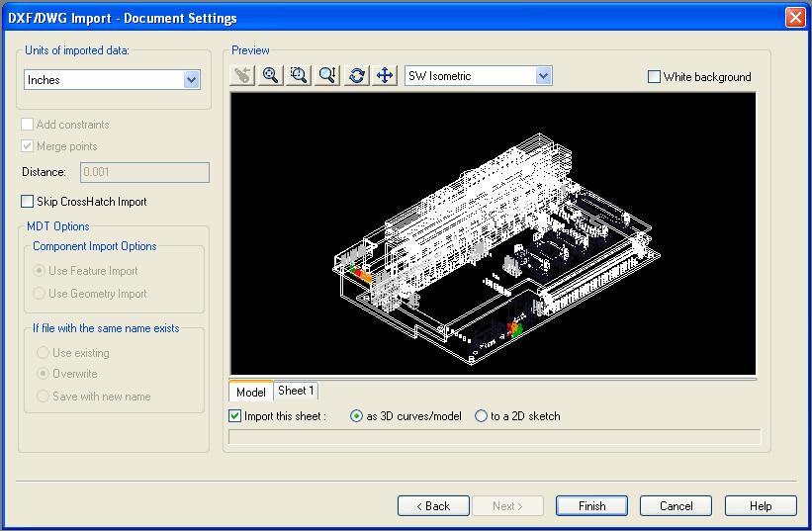Select Use Geometry Import option
The height and width of the screenshot is (531, 812).
pyautogui.click(x=39, y=293)
